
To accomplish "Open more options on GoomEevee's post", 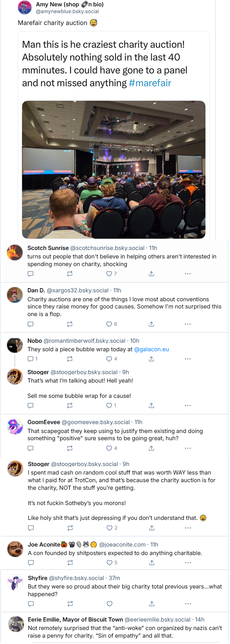I will [x=188, y=448].
